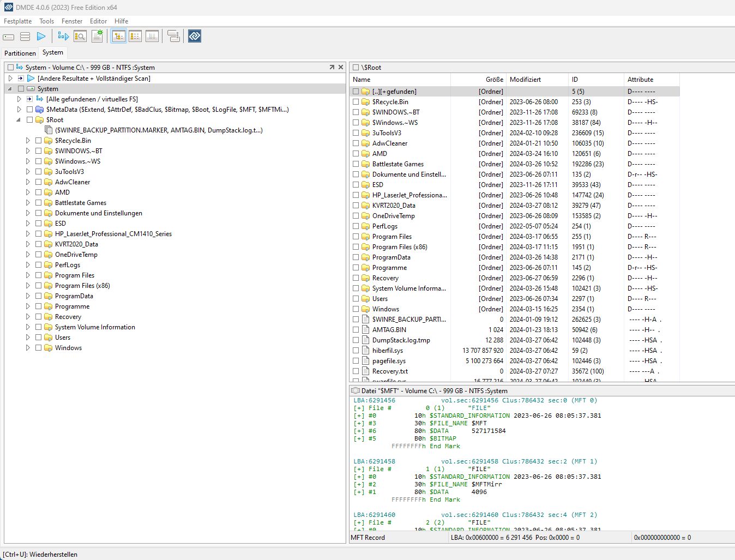The image size is (735, 560).
Task: Click the magnifier file search toolbar icon
Action: pos(80,37)
